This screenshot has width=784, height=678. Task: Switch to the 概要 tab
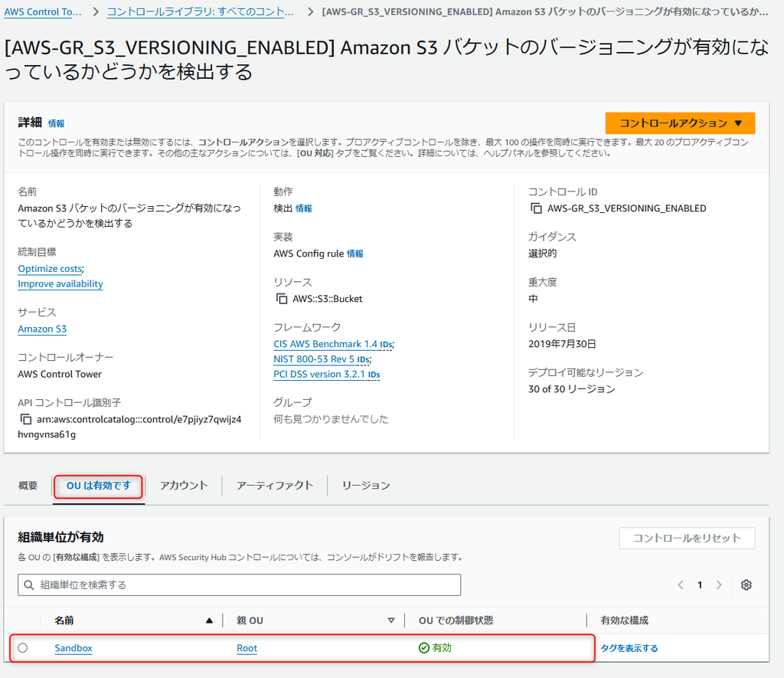(28, 486)
